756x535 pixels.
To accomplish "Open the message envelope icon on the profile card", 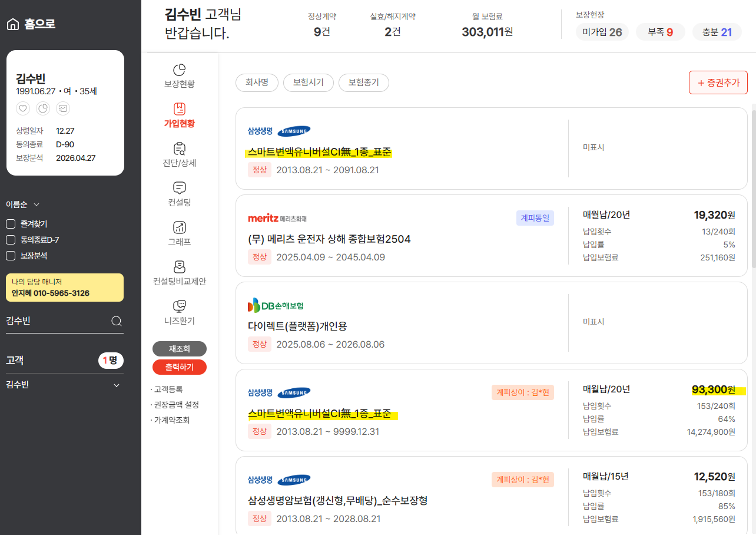I will tap(62, 108).
